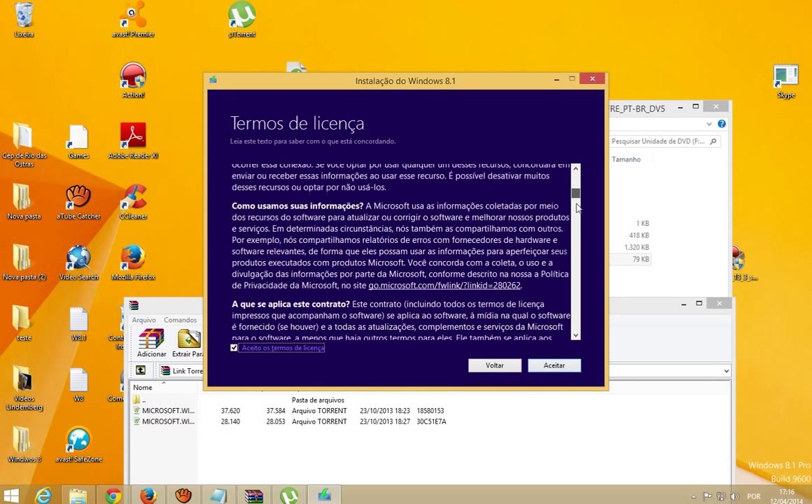Open Action! desktop shortcut
The height and width of the screenshot is (504, 812).
(x=133, y=80)
